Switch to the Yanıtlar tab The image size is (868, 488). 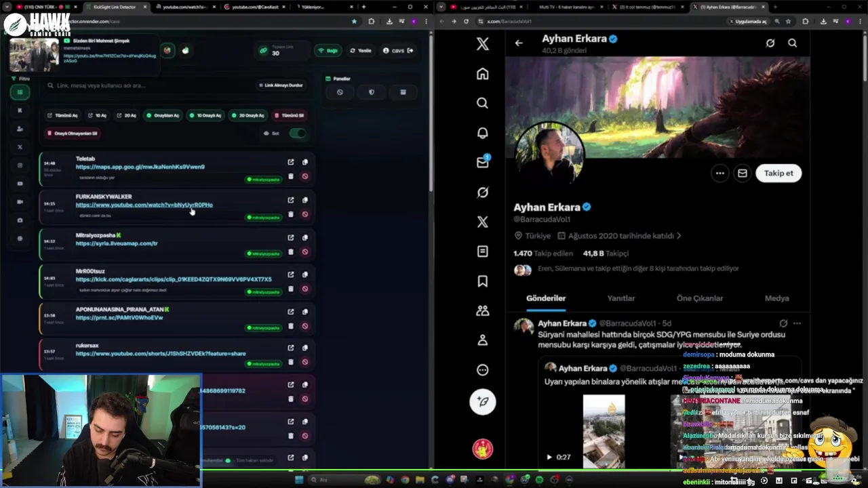[620, 298]
